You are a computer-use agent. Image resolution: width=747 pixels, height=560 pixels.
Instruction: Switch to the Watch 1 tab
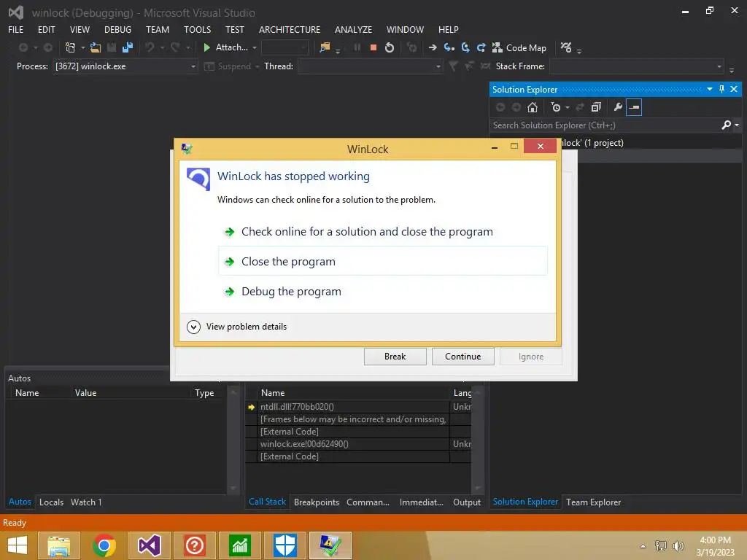pos(86,502)
